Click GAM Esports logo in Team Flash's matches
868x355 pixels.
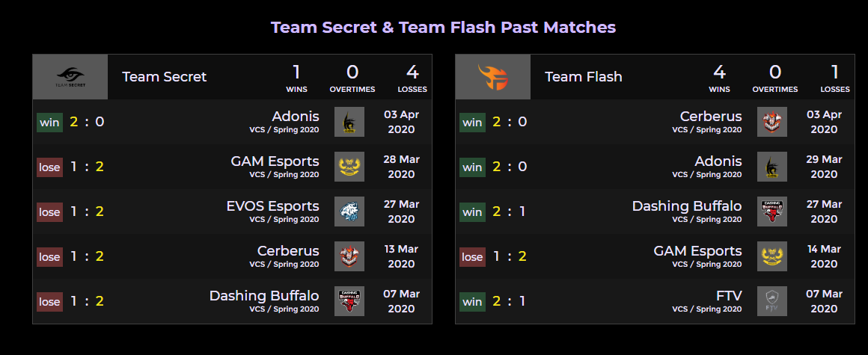pos(772,256)
